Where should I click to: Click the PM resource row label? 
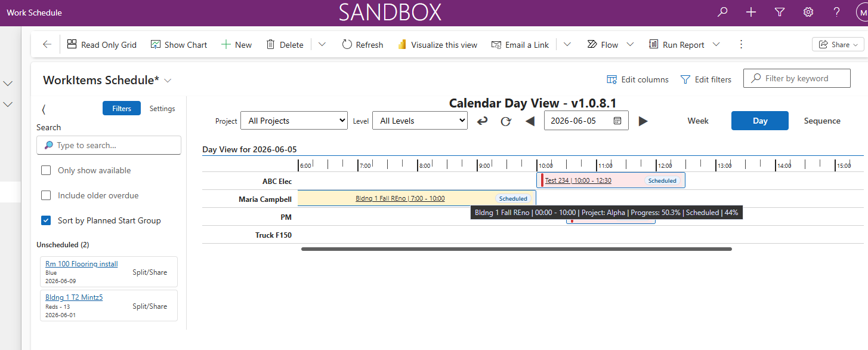coord(286,217)
